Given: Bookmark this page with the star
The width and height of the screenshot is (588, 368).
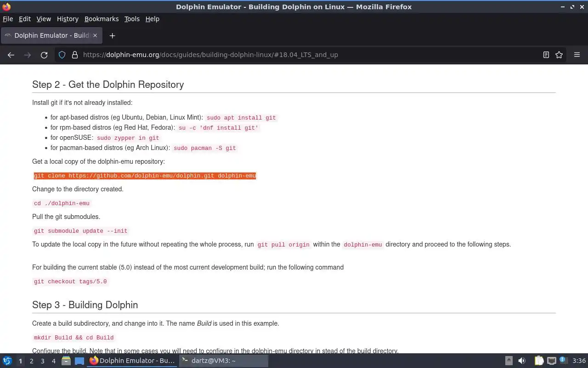Looking at the screenshot, I should tap(559, 55).
